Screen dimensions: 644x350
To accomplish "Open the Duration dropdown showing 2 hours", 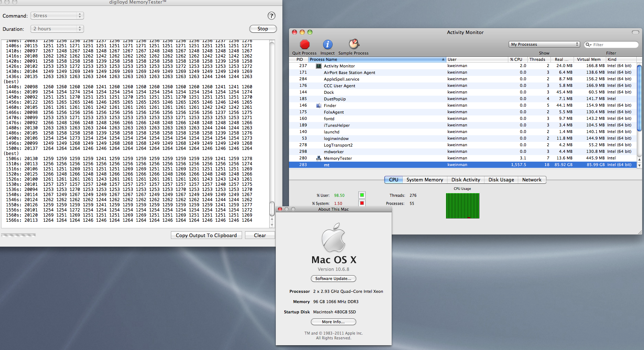I will coord(57,29).
